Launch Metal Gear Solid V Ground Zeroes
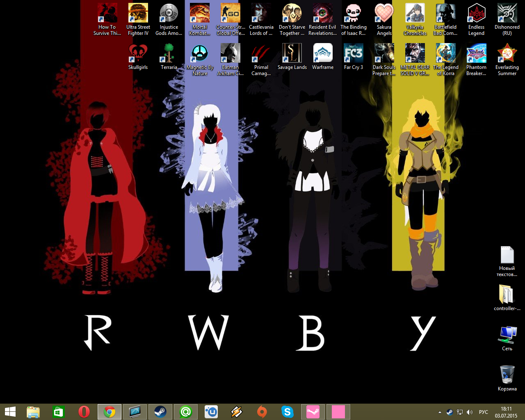Screen dimensions: 525x420 point(415,60)
